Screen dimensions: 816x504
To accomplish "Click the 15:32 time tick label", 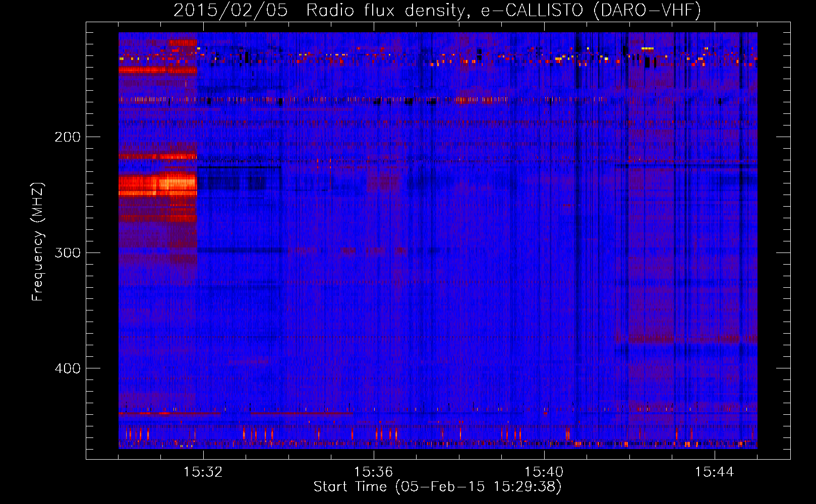I will click(x=203, y=472).
